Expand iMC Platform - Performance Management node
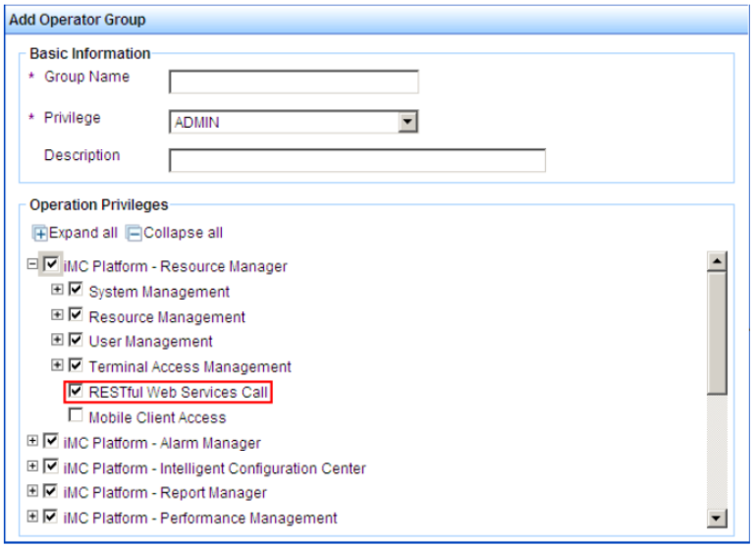This screenshot has height=549, width=756. pos(32,517)
